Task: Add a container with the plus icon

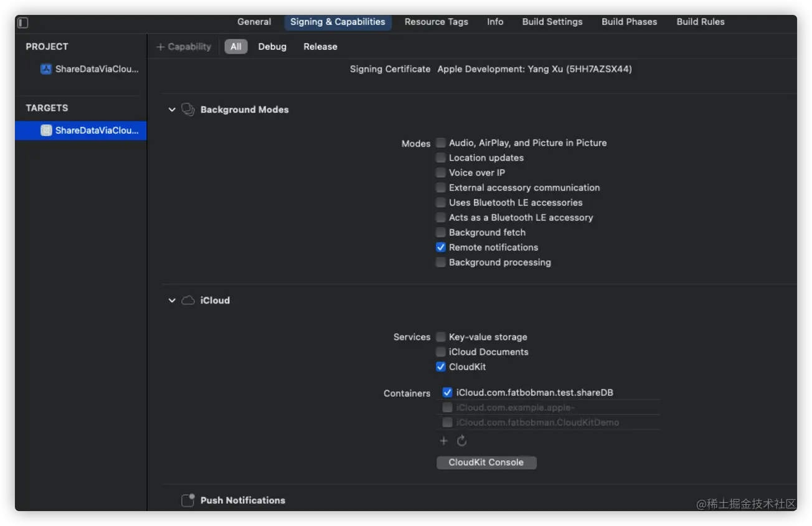Action: pos(443,441)
